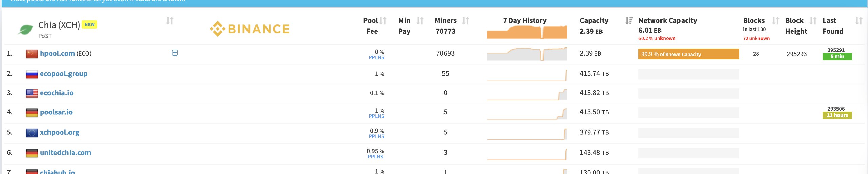The image size is (868, 174).
Task: Click hpool.com capacity 2.39 EB
Action: pos(590,53)
